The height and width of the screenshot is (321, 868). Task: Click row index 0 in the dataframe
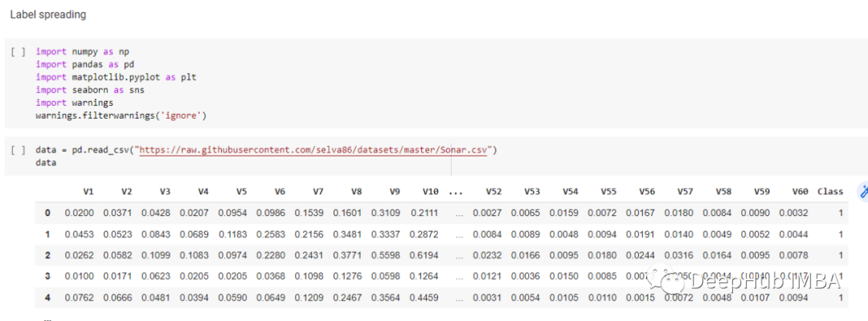coord(47,213)
